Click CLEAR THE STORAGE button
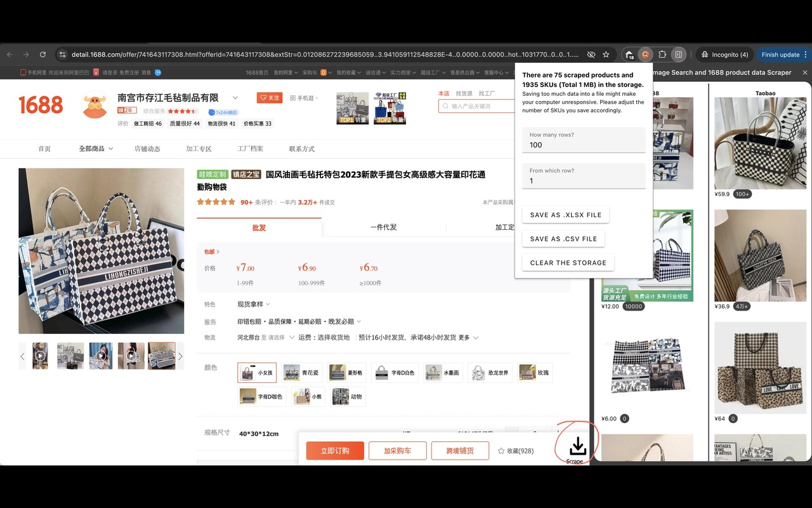Viewport: 812px width, 508px height. coord(568,262)
